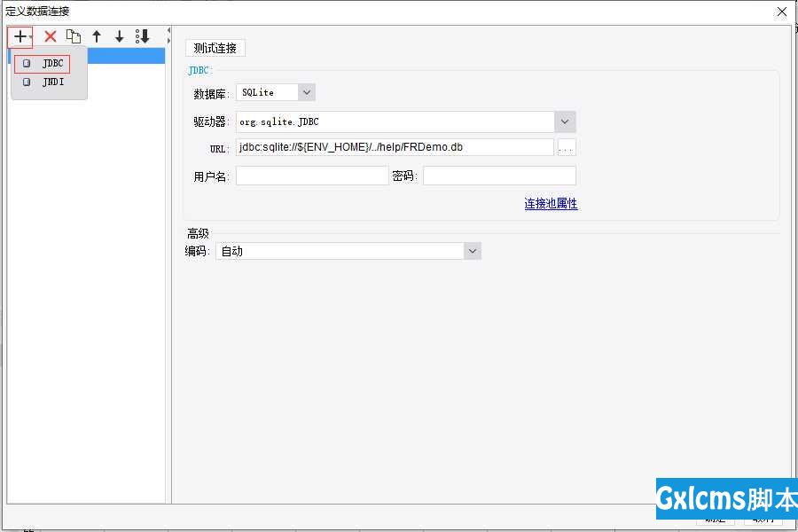Focus the 密码 input field
The width and height of the screenshot is (798, 532).
click(x=499, y=176)
